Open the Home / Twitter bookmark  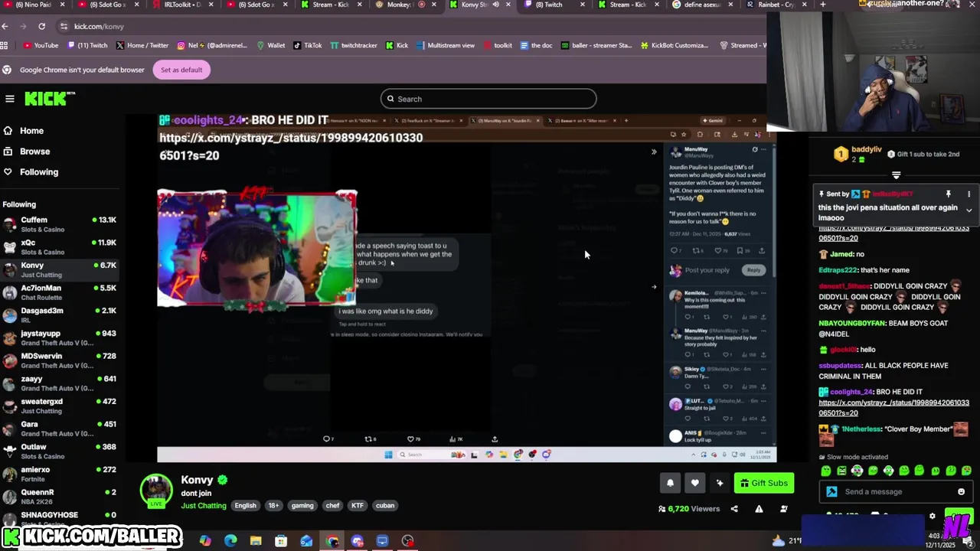142,45
